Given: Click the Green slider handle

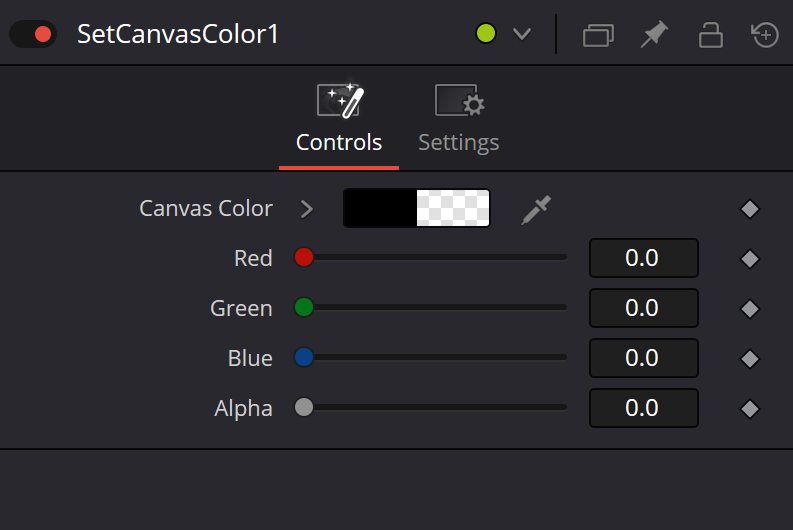Looking at the screenshot, I should click(x=304, y=307).
